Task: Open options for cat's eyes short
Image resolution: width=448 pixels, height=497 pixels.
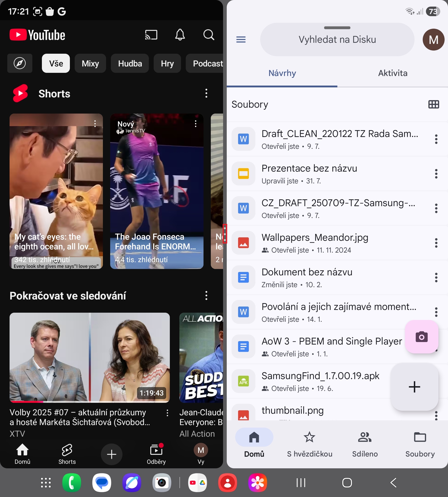Action: [95, 124]
